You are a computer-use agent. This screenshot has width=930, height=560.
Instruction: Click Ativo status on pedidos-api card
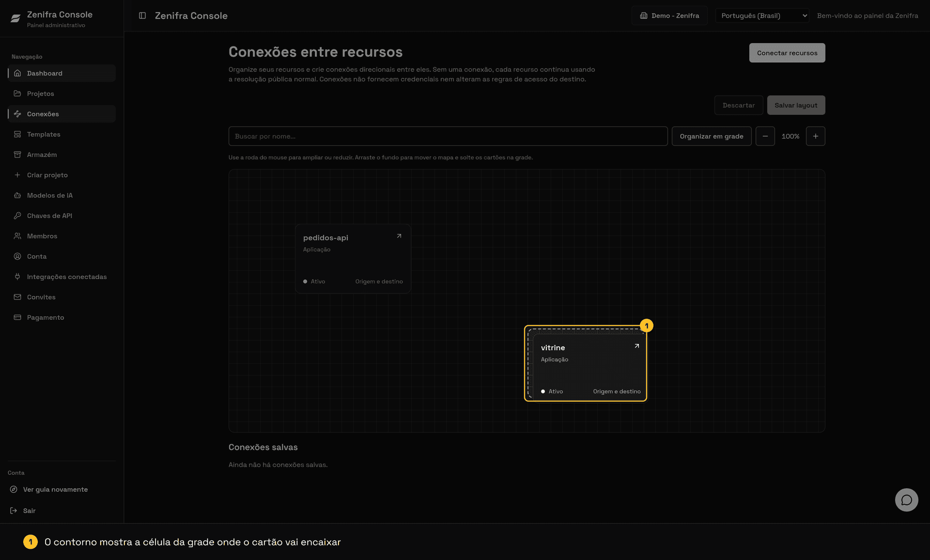(x=314, y=281)
